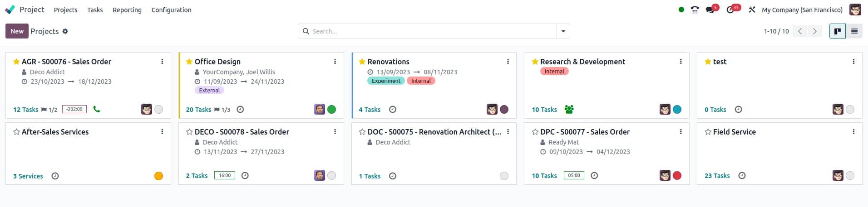Unfavorite the Office Design project star
This screenshot has height=207, width=868.
(189, 62)
